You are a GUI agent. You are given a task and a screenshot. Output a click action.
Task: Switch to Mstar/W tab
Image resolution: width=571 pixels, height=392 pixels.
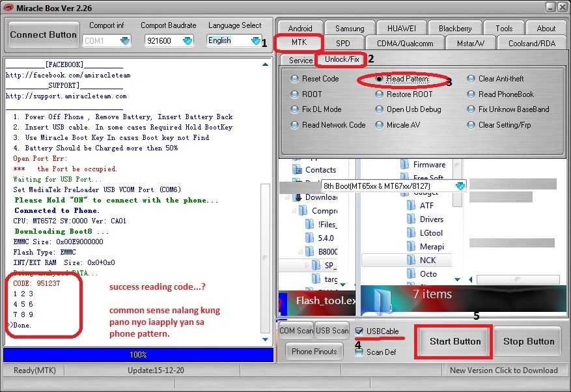pos(471,43)
